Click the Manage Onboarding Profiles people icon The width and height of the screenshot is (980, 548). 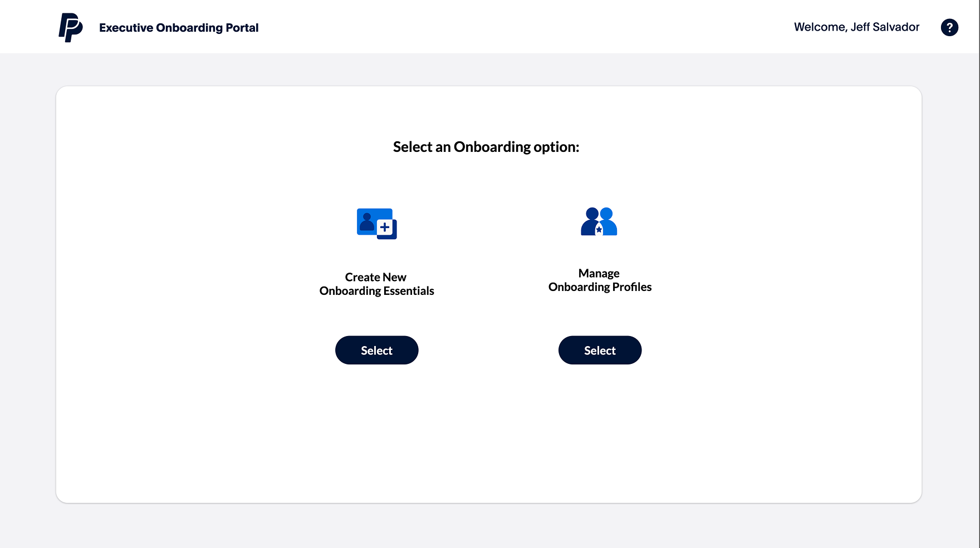[599, 221]
